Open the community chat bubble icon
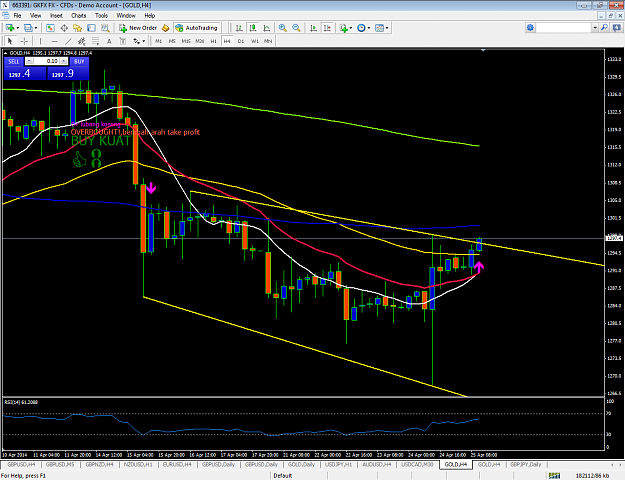Viewport: 625px width, 480px height. click(617, 28)
